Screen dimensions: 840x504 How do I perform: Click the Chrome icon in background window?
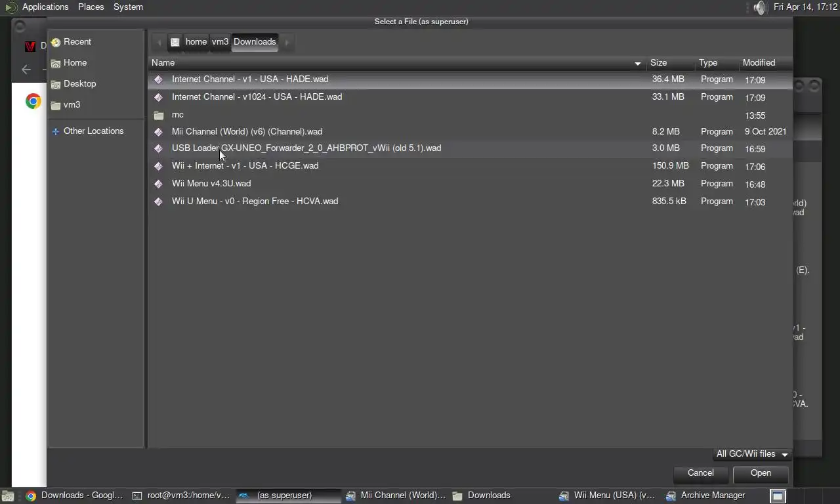(x=33, y=102)
